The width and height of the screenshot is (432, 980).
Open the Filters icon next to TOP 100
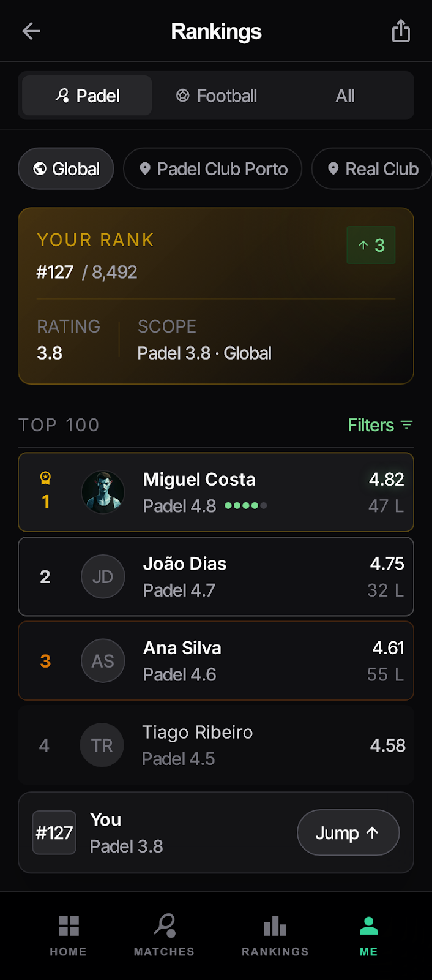point(408,425)
